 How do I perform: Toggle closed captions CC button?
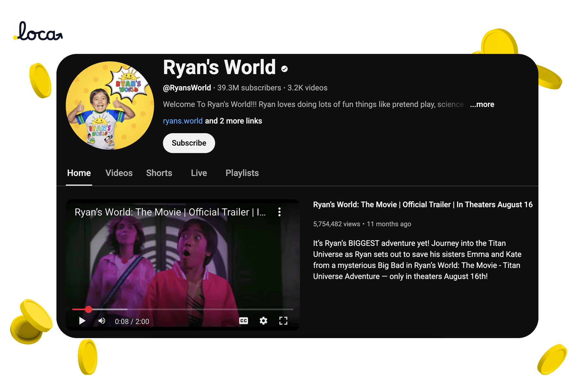pos(244,321)
